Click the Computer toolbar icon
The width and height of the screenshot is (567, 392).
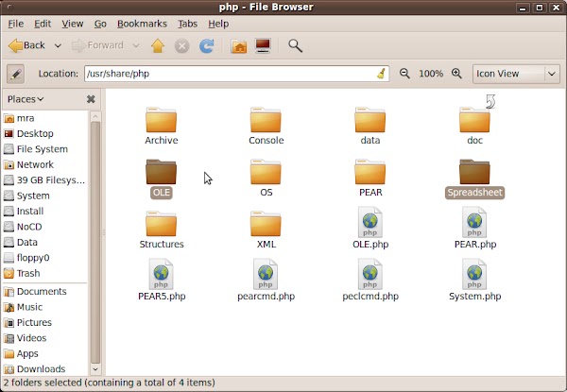point(263,46)
